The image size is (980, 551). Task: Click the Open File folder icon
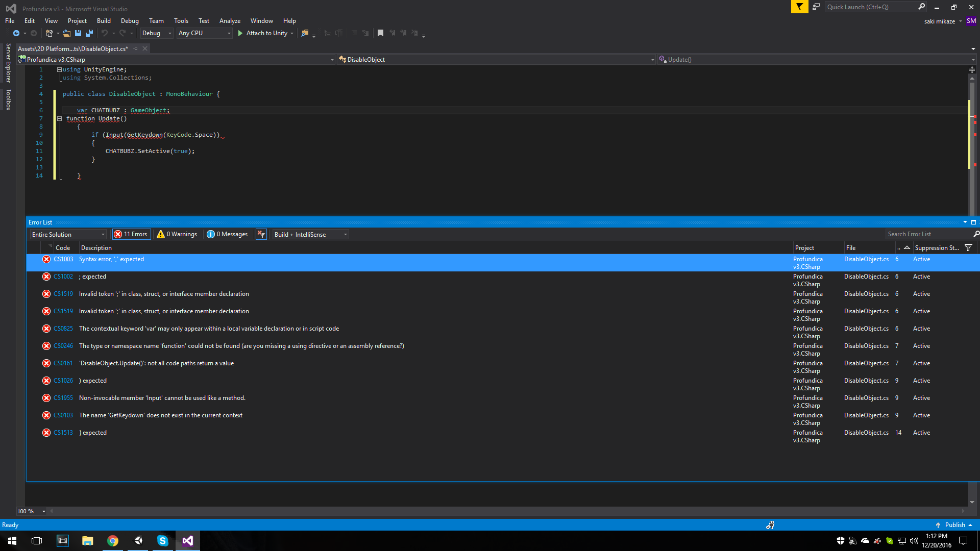point(67,33)
